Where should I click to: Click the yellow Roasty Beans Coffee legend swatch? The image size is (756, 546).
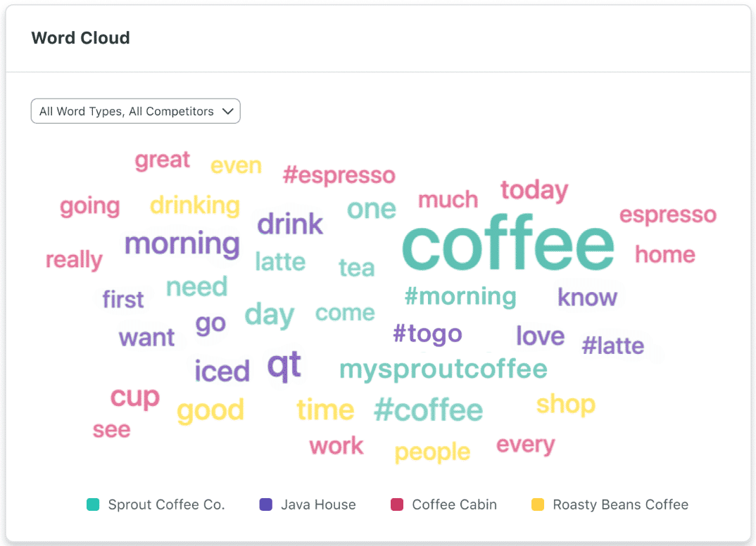click(x=538, y=504)
